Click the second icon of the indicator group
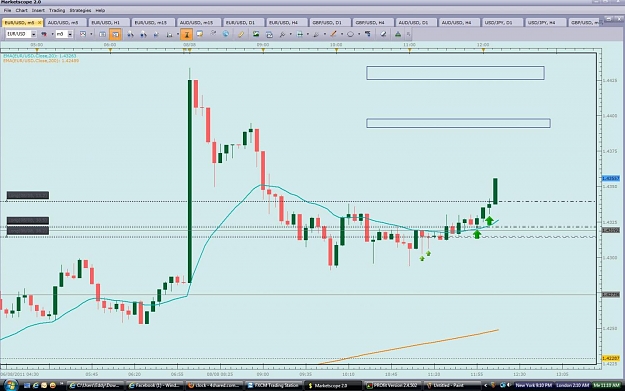This screenshot has height=391, width=625. [143, 34]
